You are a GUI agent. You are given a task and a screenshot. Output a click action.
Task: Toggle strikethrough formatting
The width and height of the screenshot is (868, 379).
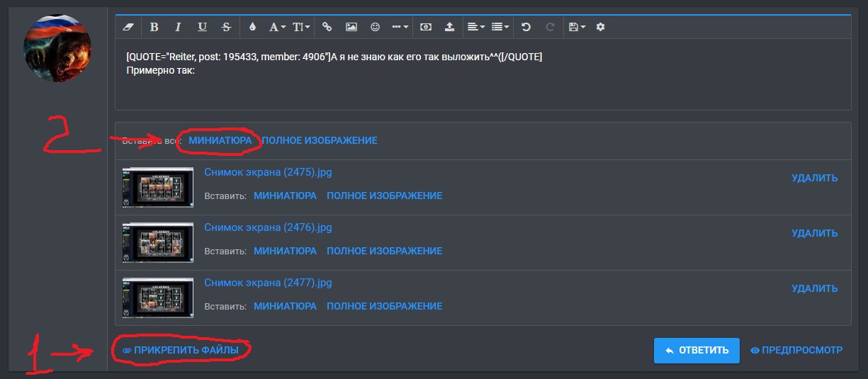coord(226,27)
